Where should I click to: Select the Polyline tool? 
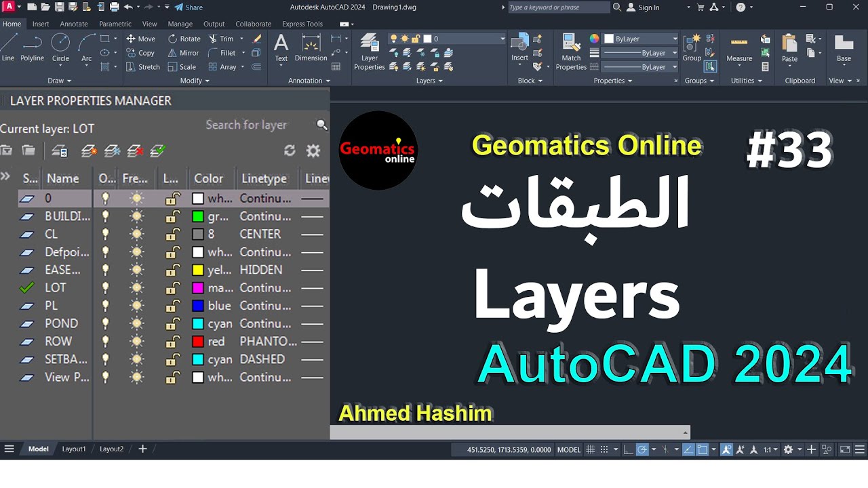(x=32, y=47)
